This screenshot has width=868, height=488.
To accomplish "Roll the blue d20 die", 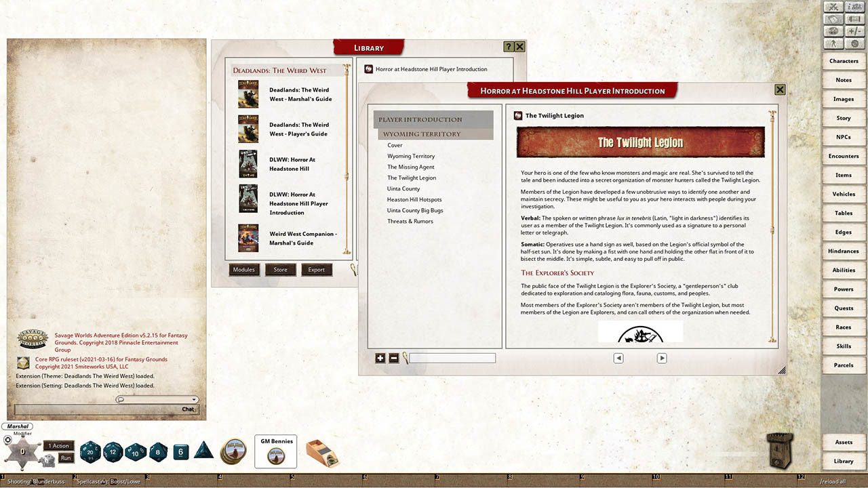I will pos(90,451).
